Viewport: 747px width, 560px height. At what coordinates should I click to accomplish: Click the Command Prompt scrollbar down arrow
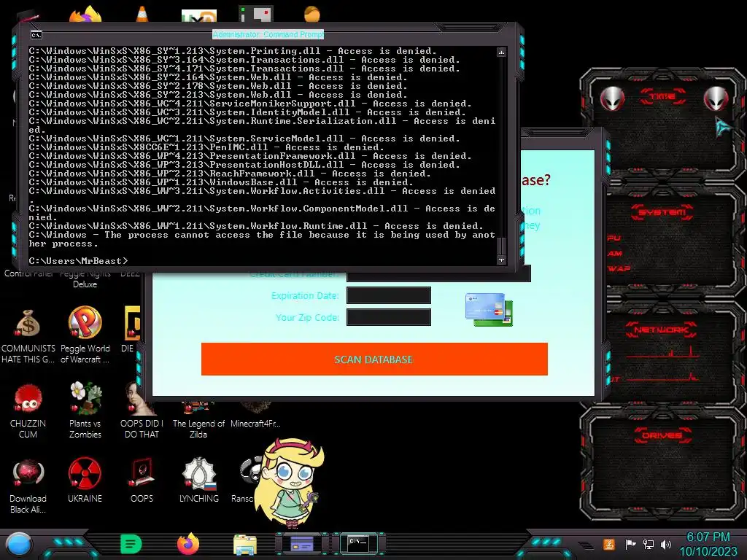(x=501, y=260)
